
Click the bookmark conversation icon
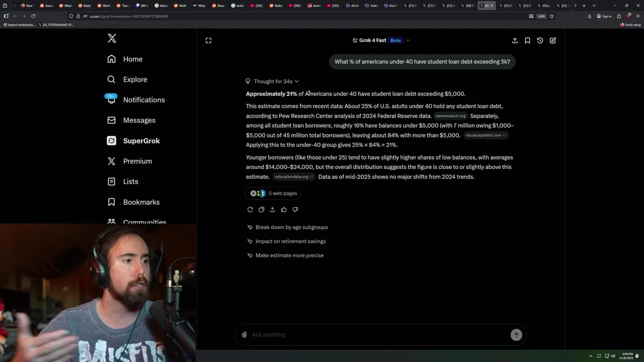527,40
